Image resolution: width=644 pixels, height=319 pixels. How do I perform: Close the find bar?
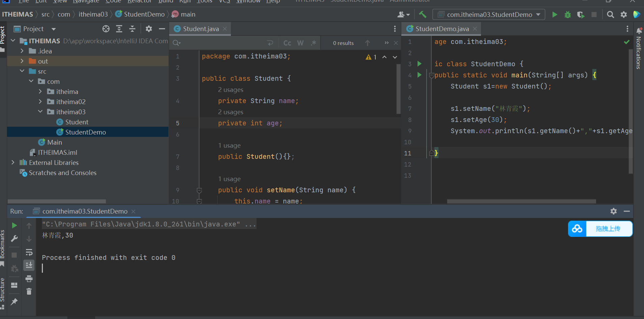pos(396,43)
